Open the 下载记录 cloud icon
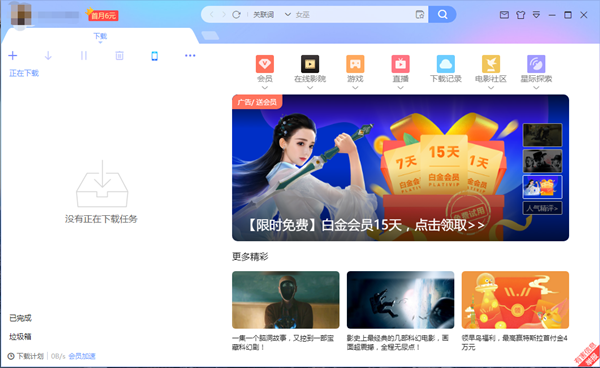The height and width of the screenshot is (368, 600). tap(446, 64)
